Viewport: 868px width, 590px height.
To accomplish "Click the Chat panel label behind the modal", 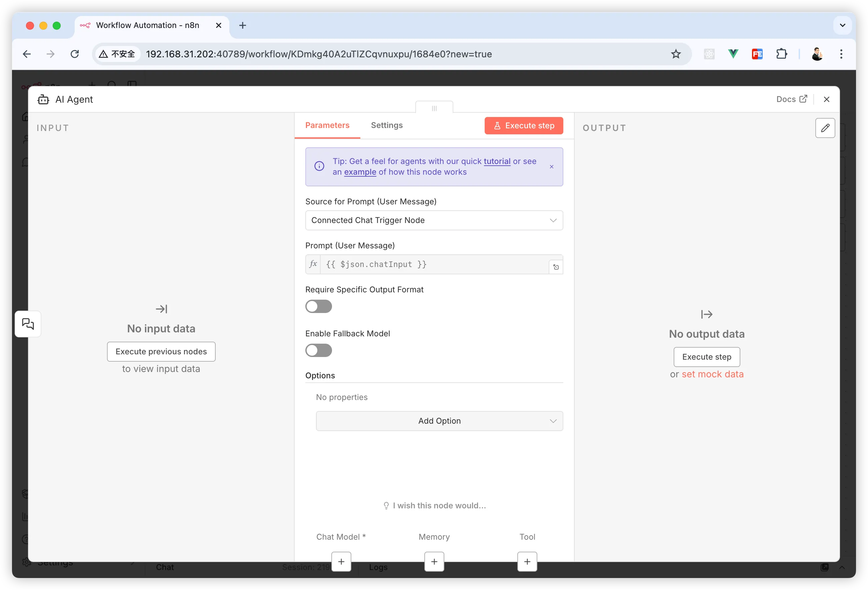I will click(165, 567).
